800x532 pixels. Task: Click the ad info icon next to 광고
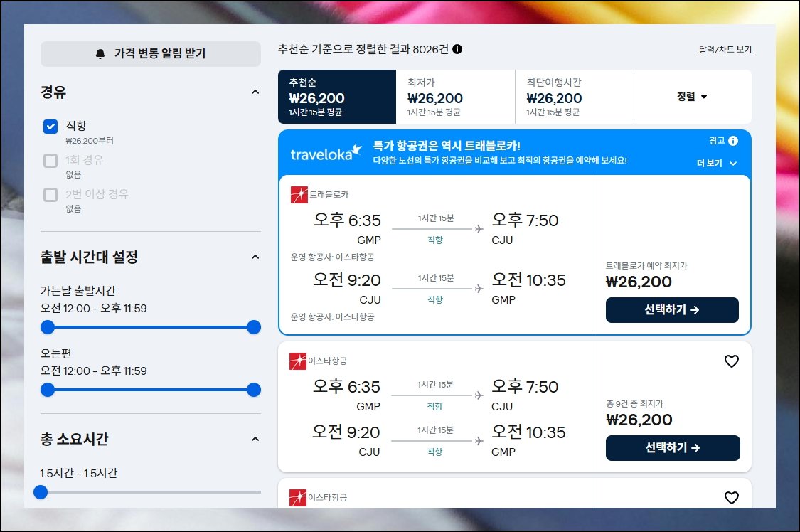[733, 141]
